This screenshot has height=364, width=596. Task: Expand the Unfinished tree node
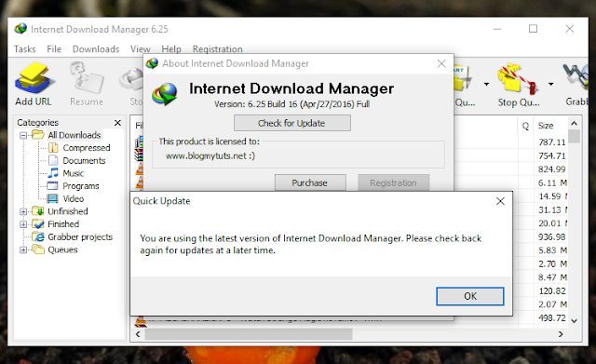[23, 211]
